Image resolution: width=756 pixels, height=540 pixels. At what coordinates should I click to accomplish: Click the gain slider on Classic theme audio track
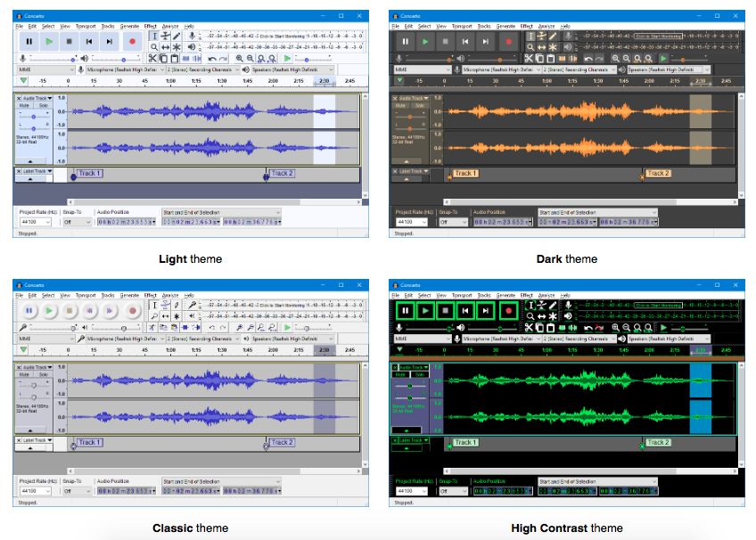34,387
